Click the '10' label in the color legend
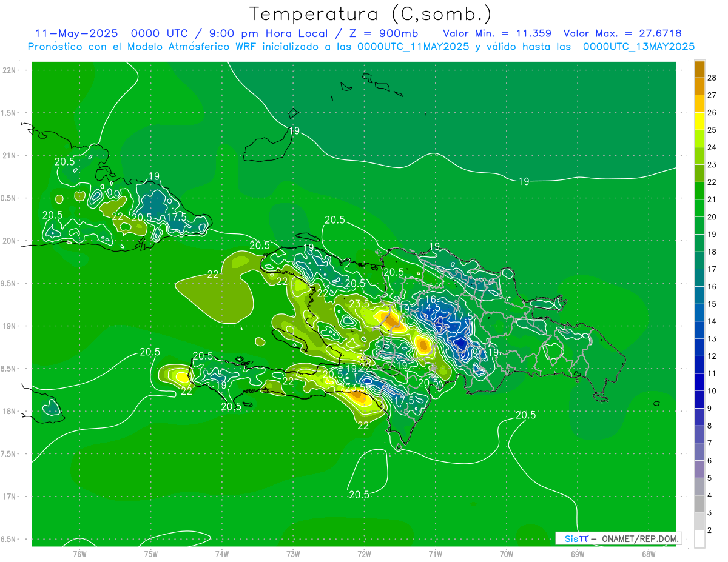 [712, 391]
